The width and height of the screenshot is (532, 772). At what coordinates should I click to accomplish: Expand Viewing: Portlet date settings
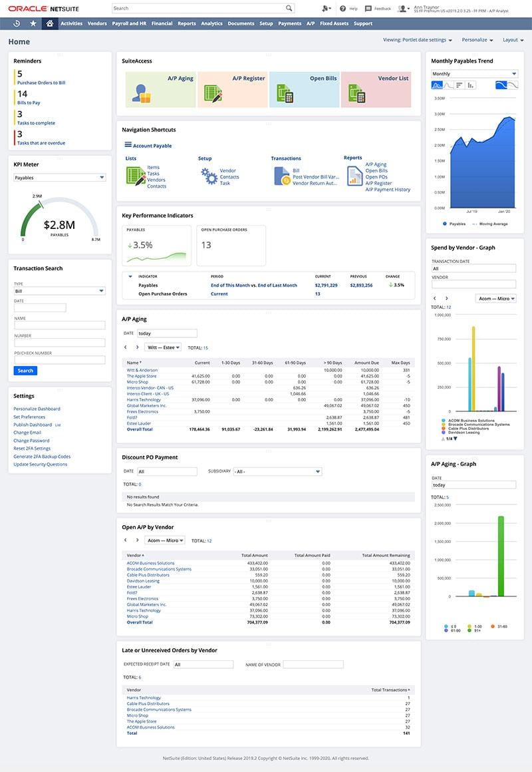coord(418,40)
